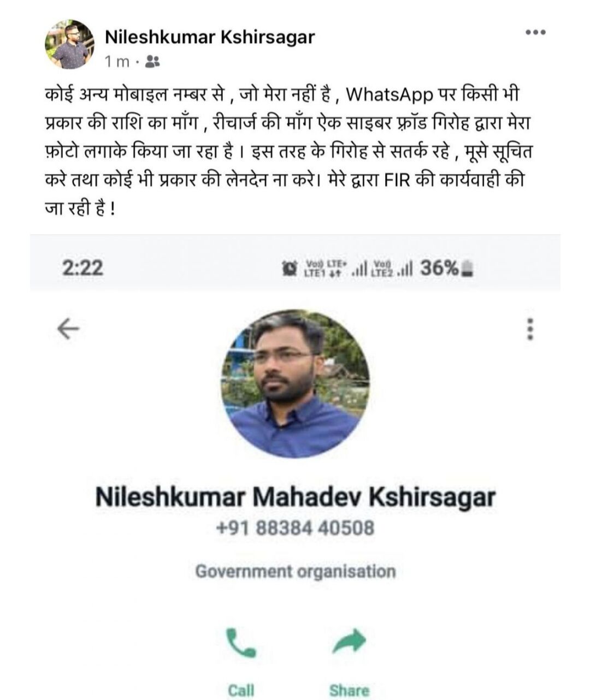Click the '1 m' post timestamp

tap(117, 62)
